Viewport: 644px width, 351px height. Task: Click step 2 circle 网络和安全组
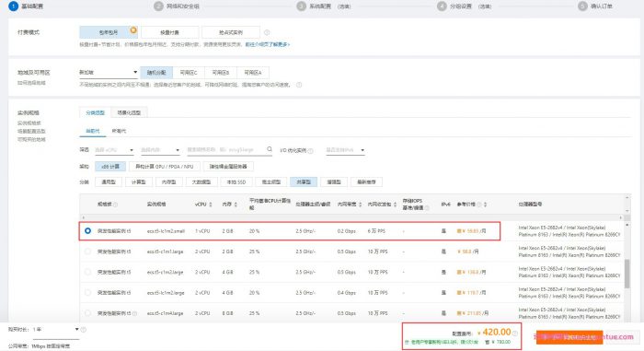click(x=158, y=6)
